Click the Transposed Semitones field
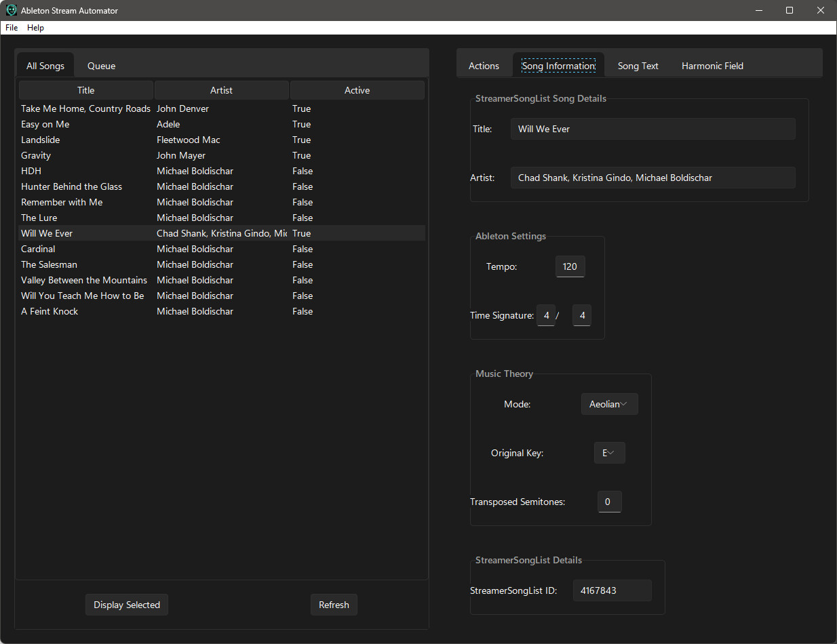Viewport: 837px width, 644px height. 609,502
